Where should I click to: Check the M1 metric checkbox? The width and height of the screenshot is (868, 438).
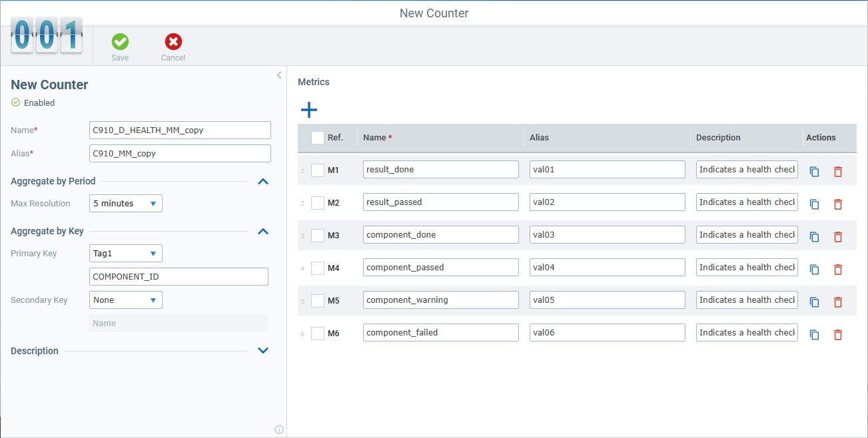tap(318, 170)
